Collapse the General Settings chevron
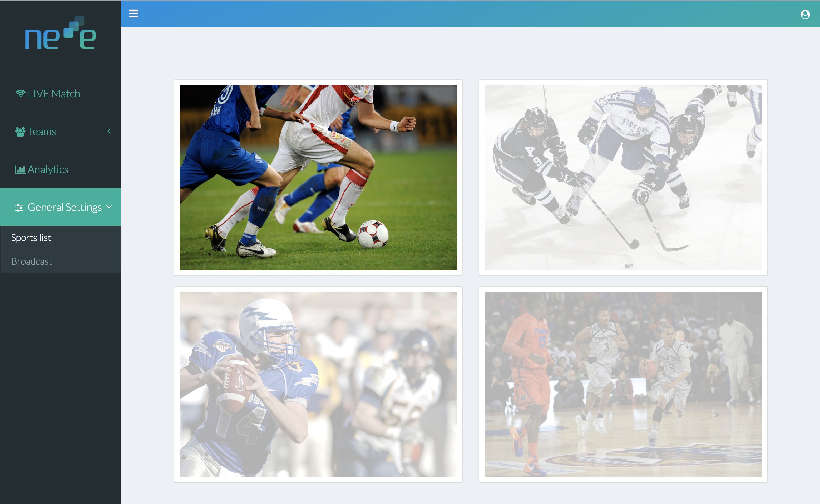The height and width of the screenshot is (504, 820). [109, 207]
